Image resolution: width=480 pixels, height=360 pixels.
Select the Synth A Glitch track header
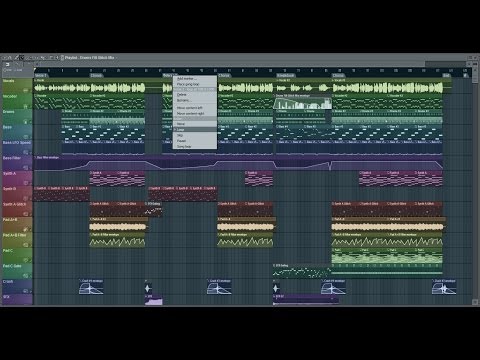17,209
